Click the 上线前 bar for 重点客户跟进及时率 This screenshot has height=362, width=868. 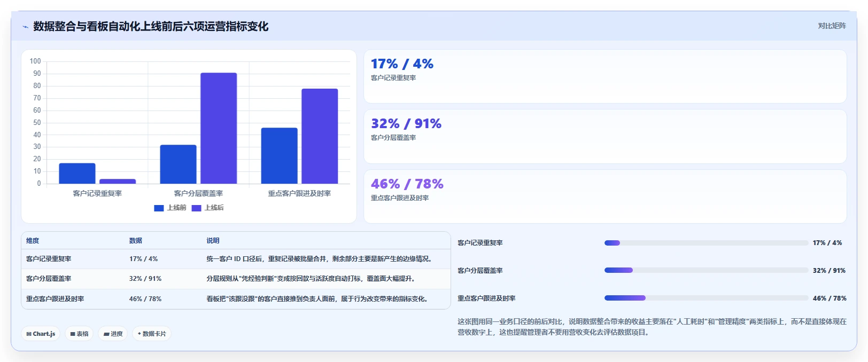(279, 156)
